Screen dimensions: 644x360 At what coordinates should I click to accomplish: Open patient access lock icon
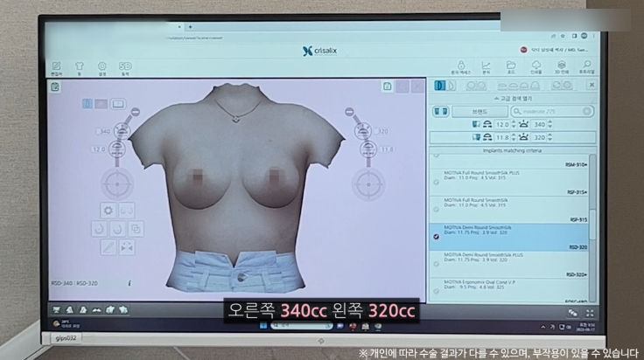pos(461,67)
